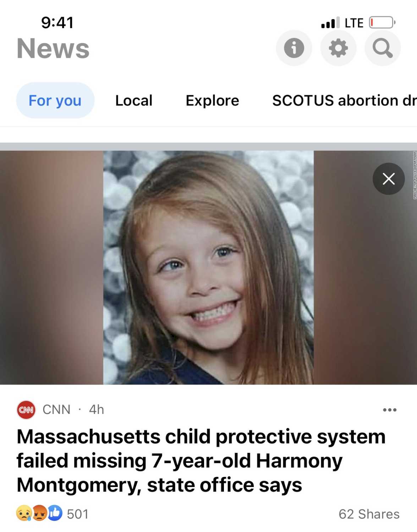View the 501 reactions count
Image resolution: width=417 pixels, height=532 pixels.
(x=78, y=514)
